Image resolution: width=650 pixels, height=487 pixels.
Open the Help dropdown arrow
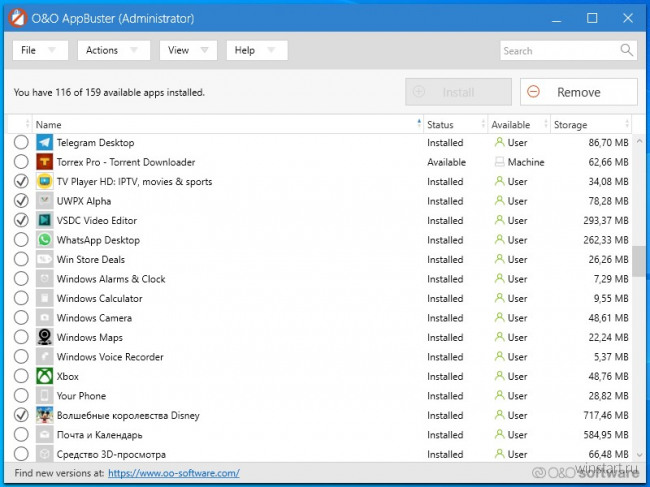pos(271,50)
